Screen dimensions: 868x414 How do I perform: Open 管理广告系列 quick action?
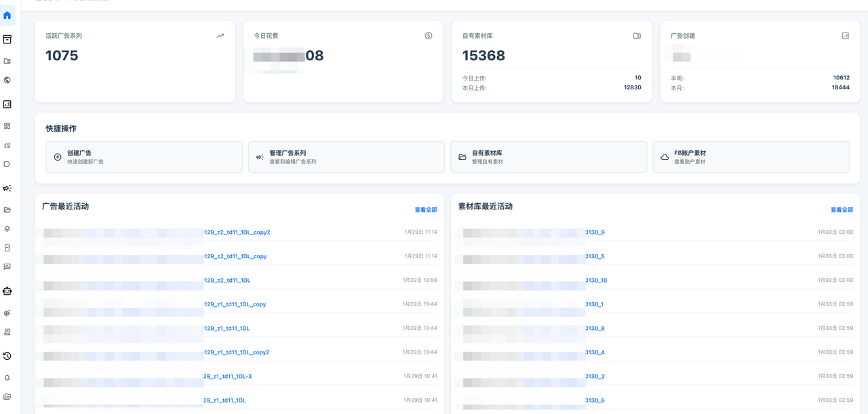click(x=346, y=157)
